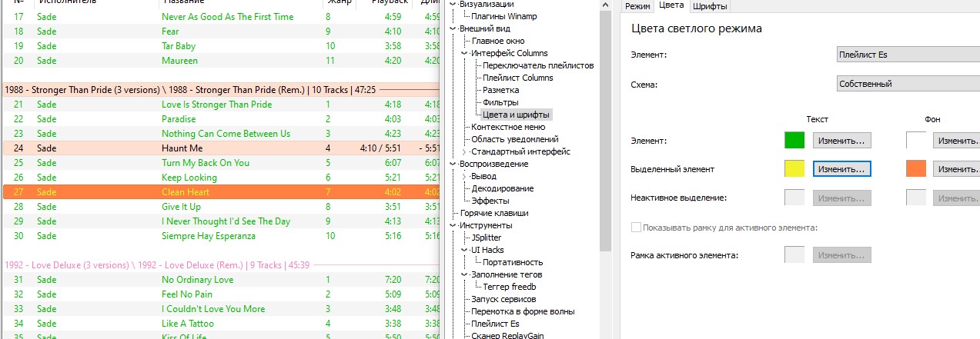Select the track No Ordinary Love
This screenshot has width=980, height=339.
(197, 280)
